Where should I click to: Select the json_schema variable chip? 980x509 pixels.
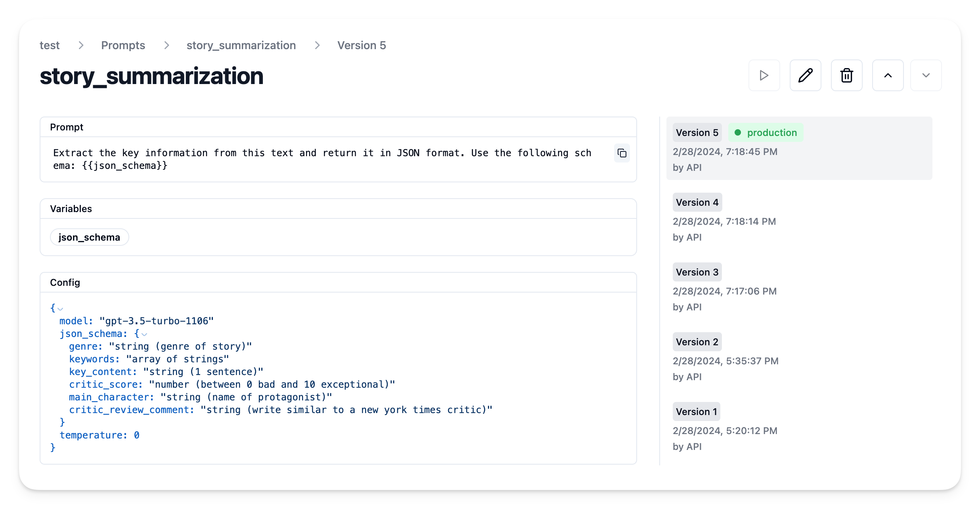89,237
